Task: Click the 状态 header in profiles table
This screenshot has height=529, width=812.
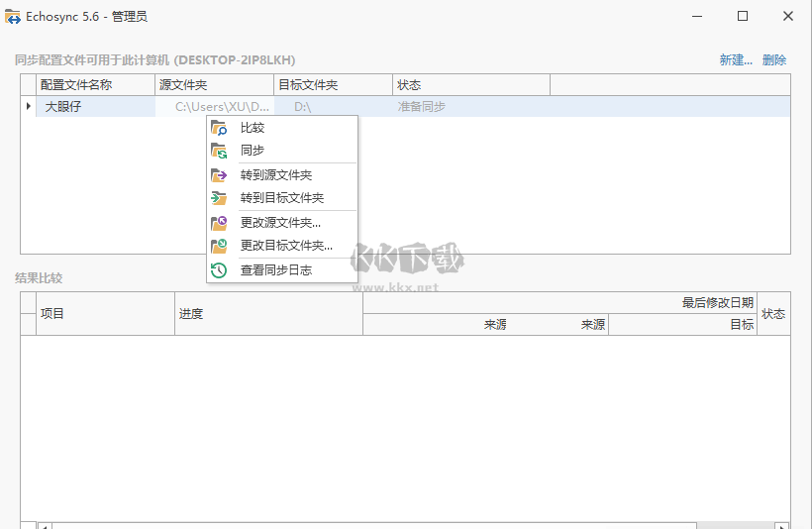Action: coord(471,85)
